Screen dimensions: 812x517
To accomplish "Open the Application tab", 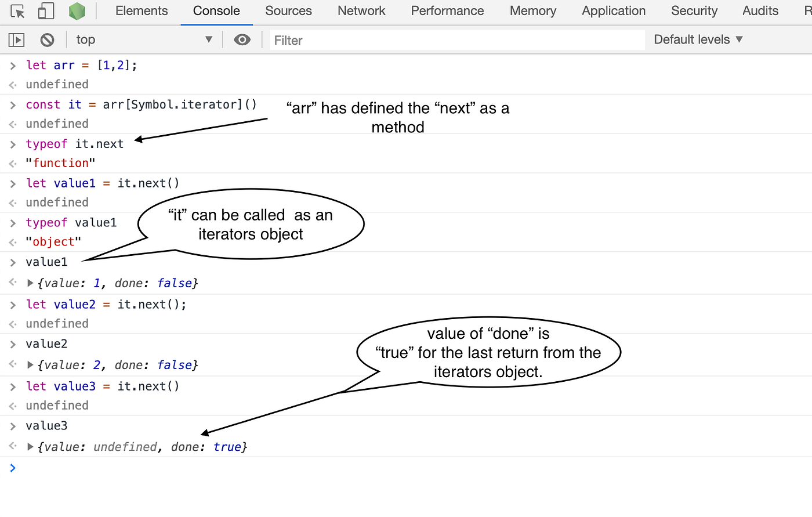I will pos(613,10).
